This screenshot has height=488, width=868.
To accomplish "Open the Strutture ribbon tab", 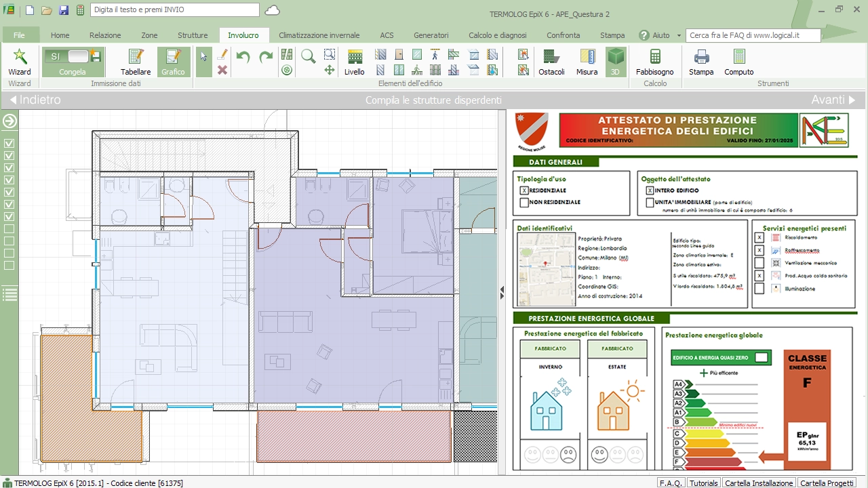I will point(193,35).
